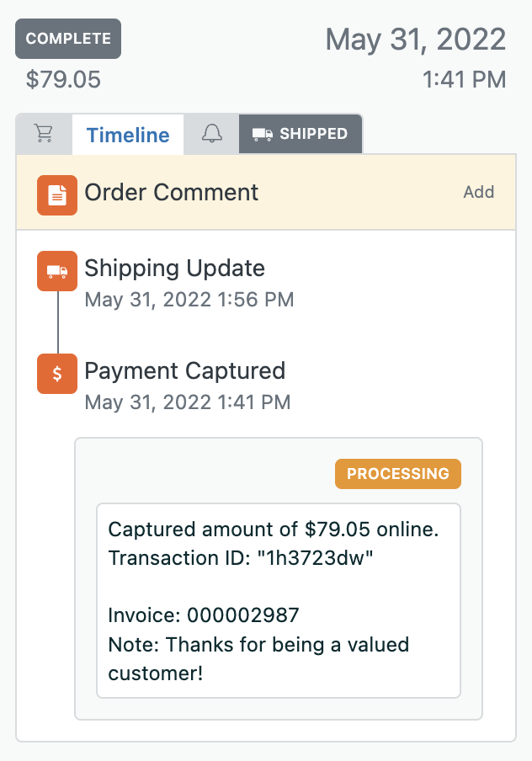
Task: Open the notifications bell tab
Action: pyautogui.click(x=211, y=134)
